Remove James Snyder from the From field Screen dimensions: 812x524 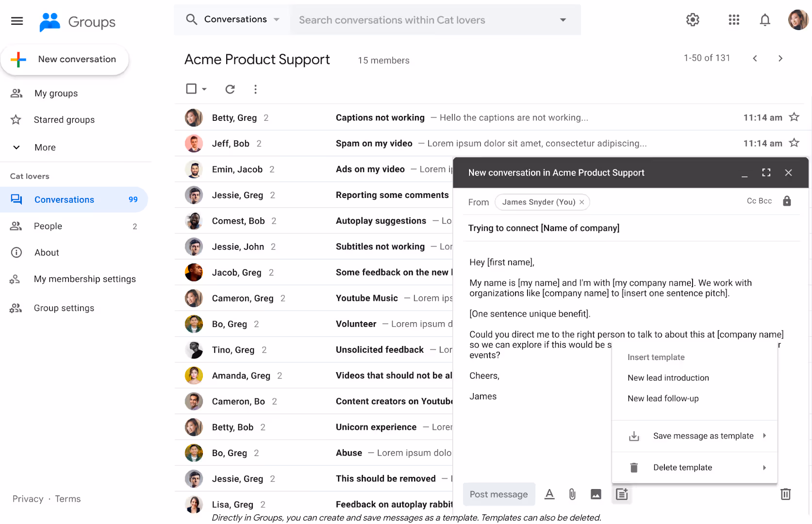581,202
